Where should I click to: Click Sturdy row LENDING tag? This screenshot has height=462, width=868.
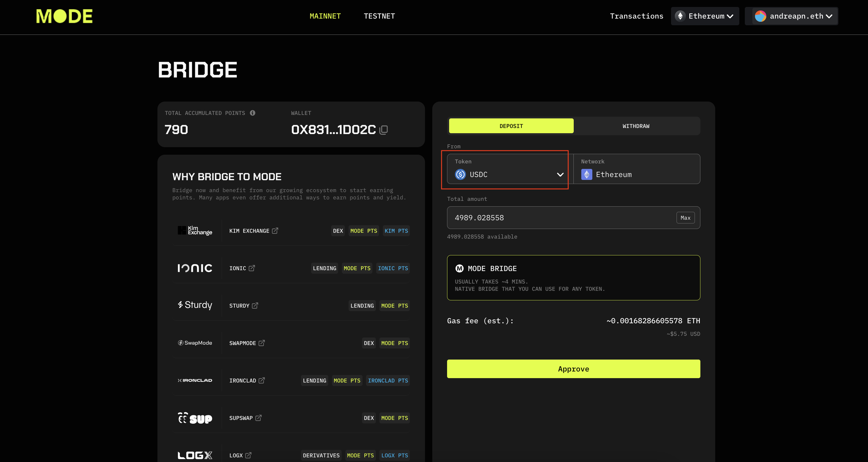[362, 305]
